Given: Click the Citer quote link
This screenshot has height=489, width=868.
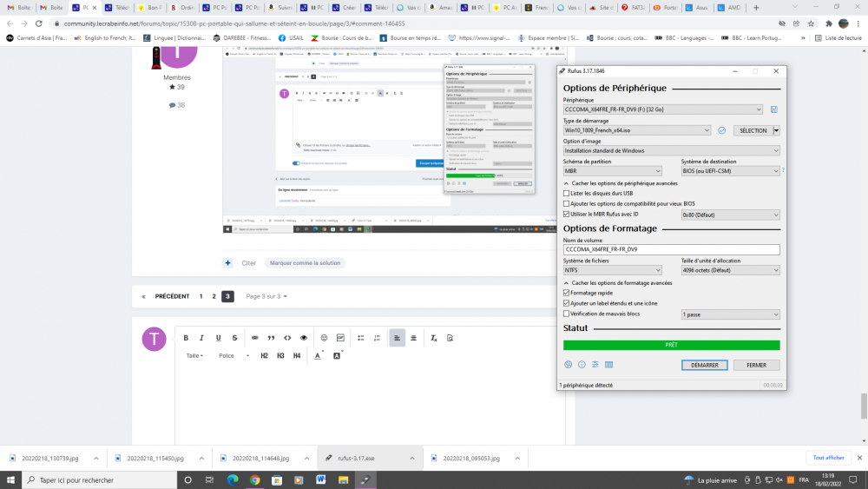Looking at the screenshot, I should pos(249,262).
